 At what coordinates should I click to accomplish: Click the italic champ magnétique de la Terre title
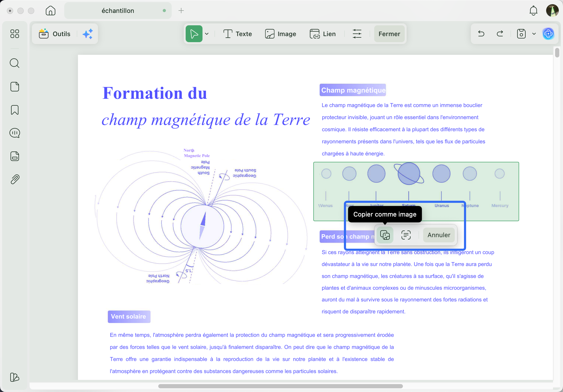(206, 120)
